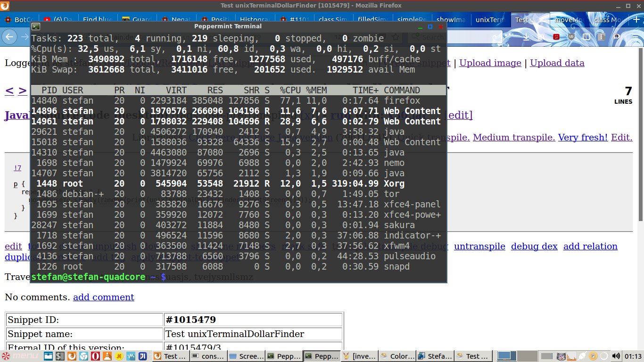644x362 pixels.
Task: Click the cat face tray icon
Action: [x=561, y=356]
